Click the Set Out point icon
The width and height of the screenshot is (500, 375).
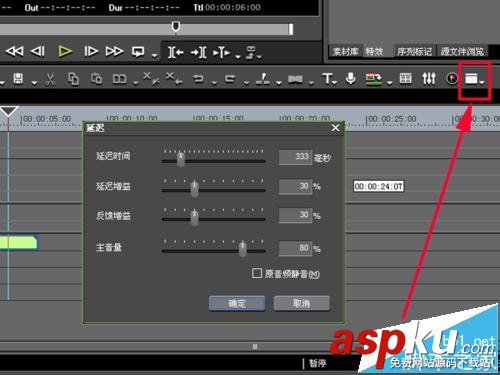tap(199, 52)
